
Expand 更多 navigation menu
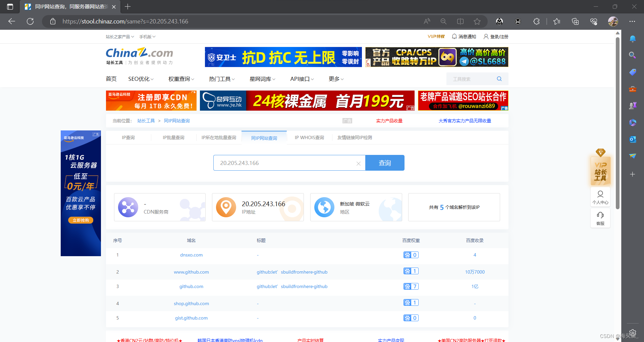336,79
